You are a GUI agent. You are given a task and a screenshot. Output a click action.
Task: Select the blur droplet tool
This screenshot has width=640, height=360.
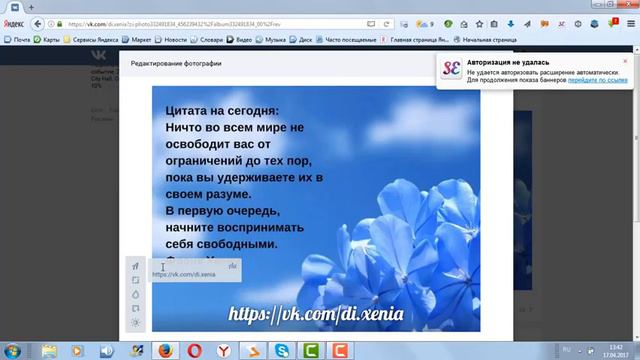(136, 294)
